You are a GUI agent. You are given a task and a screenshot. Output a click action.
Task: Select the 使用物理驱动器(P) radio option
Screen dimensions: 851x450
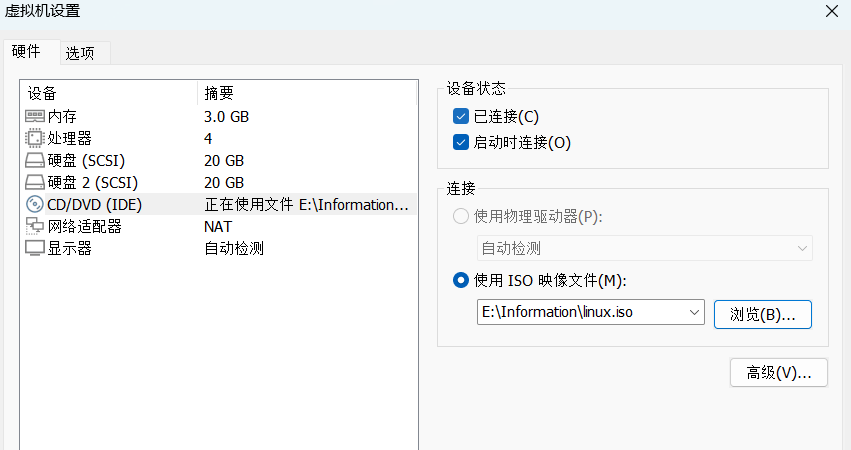tap(461, 216)
